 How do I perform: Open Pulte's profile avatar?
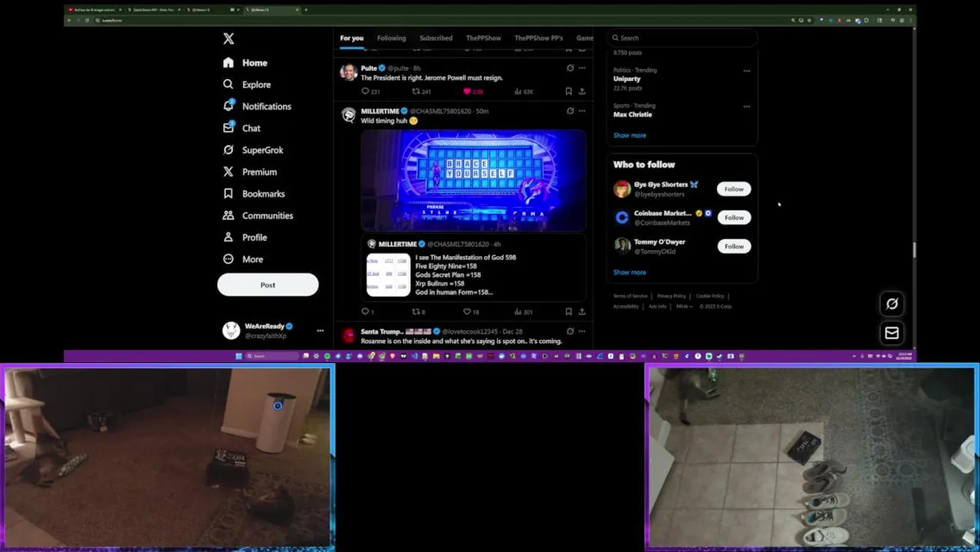click(349, 73)
